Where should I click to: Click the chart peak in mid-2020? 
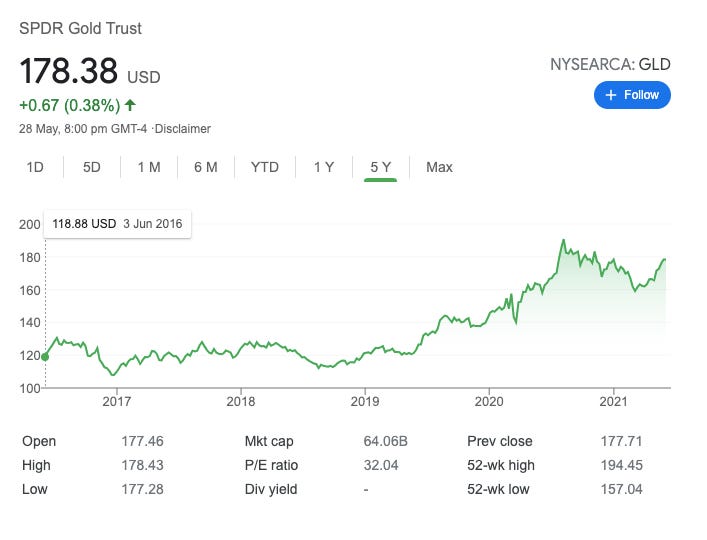pyautogui.click(x=563, y=240)
